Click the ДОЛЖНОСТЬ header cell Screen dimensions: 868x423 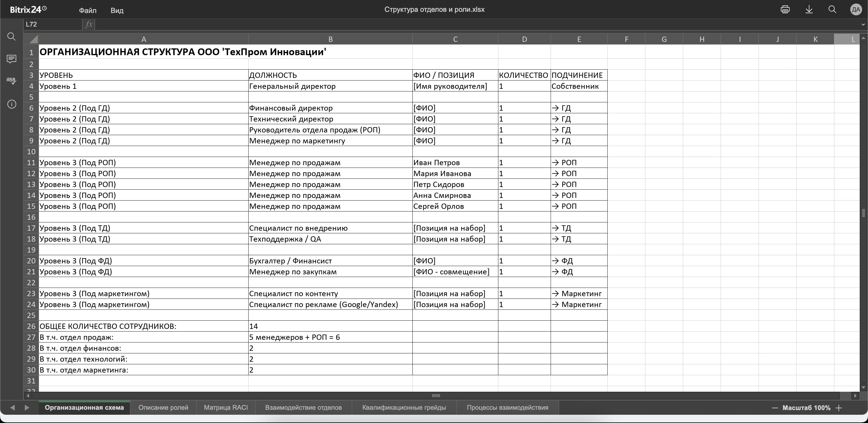pos(330,75)
